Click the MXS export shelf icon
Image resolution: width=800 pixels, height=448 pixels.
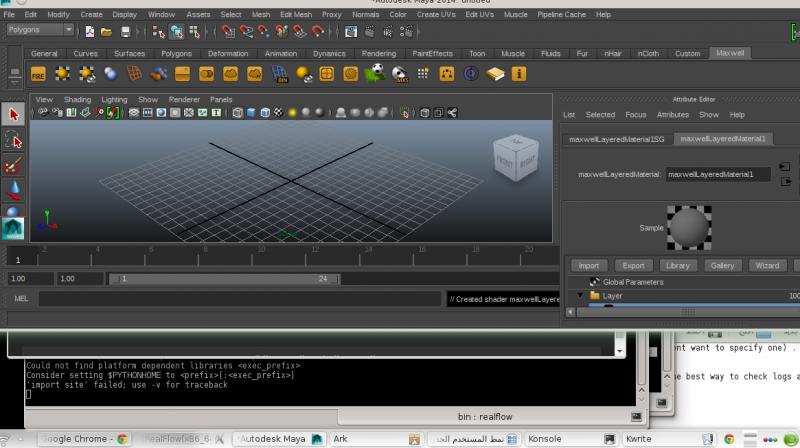coord(400,74)
